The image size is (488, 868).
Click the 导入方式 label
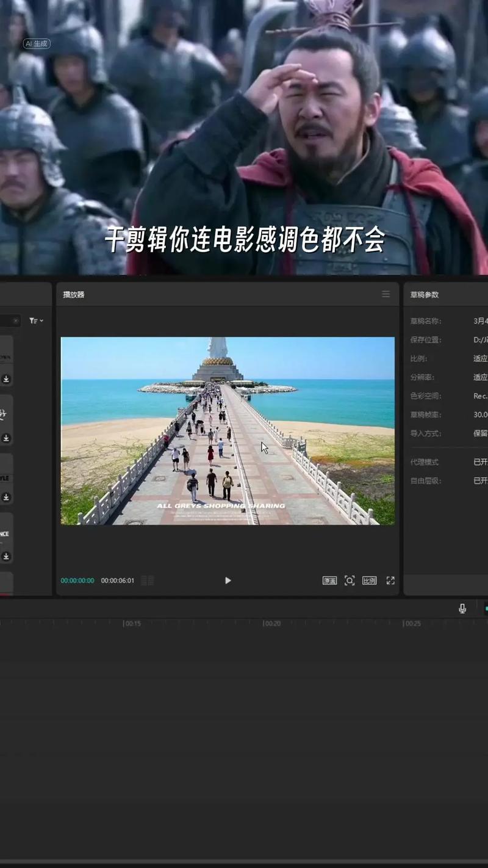click(426, 433)
